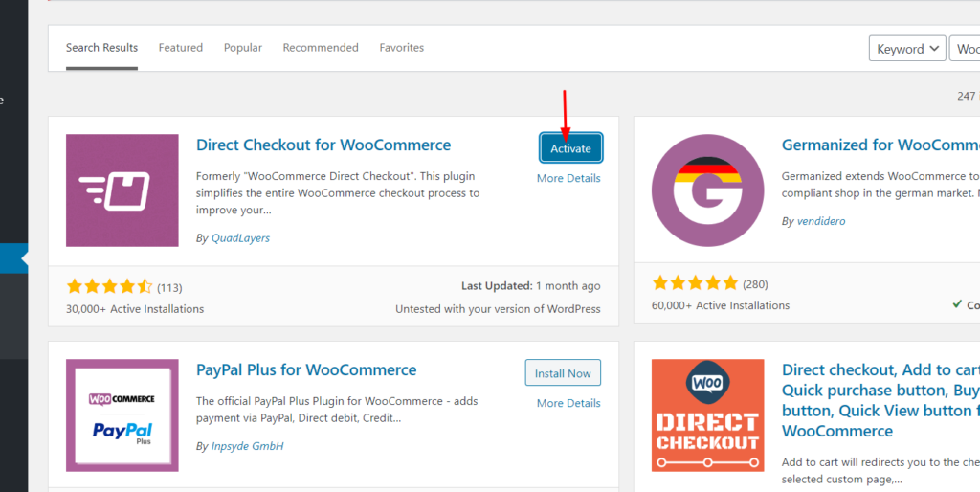This screenshot has height=492, width=980.
Task: Select the orange Woo Direct Checkout icon
Action: click(707, 415)
